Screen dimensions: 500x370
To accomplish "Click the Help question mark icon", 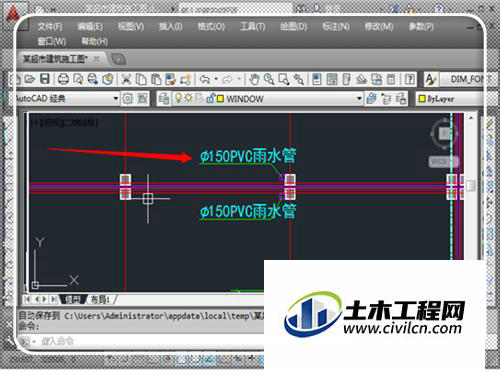I will [x=410, y=79].
